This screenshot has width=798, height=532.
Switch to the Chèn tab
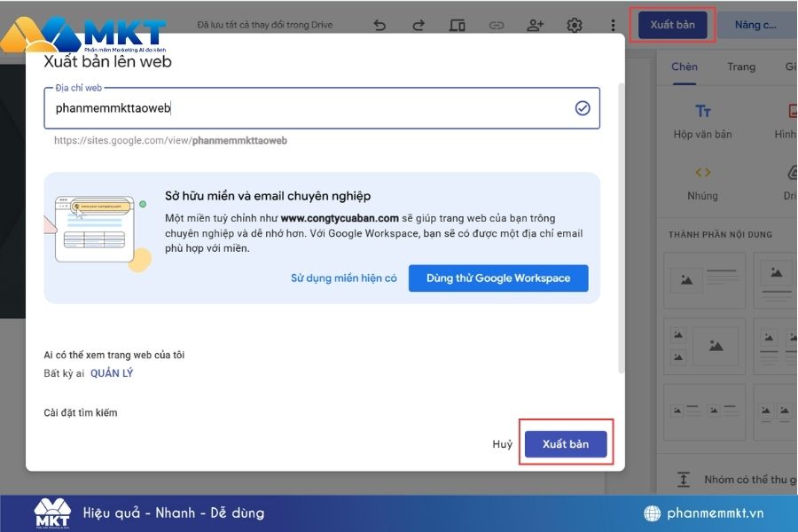click(x=684, y=66)
